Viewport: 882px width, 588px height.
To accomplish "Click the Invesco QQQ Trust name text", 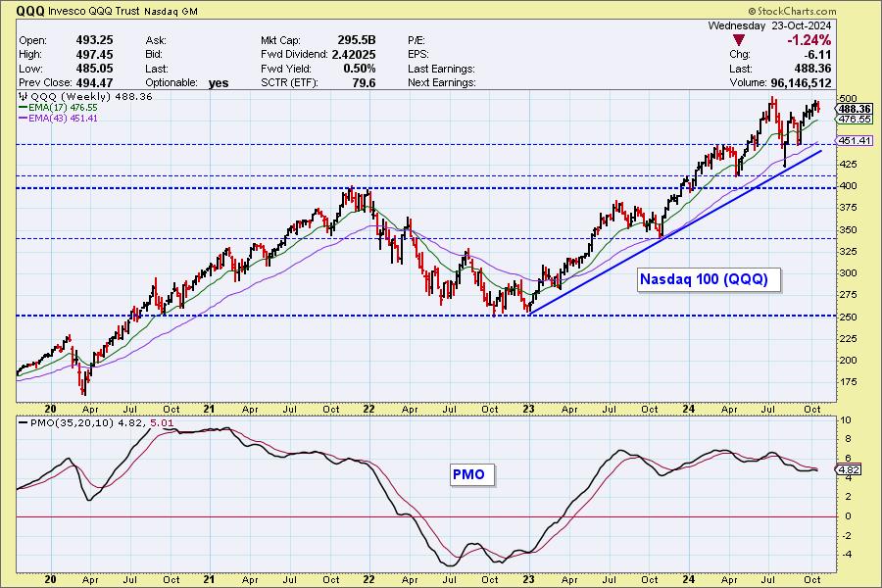I will point(94,11).
